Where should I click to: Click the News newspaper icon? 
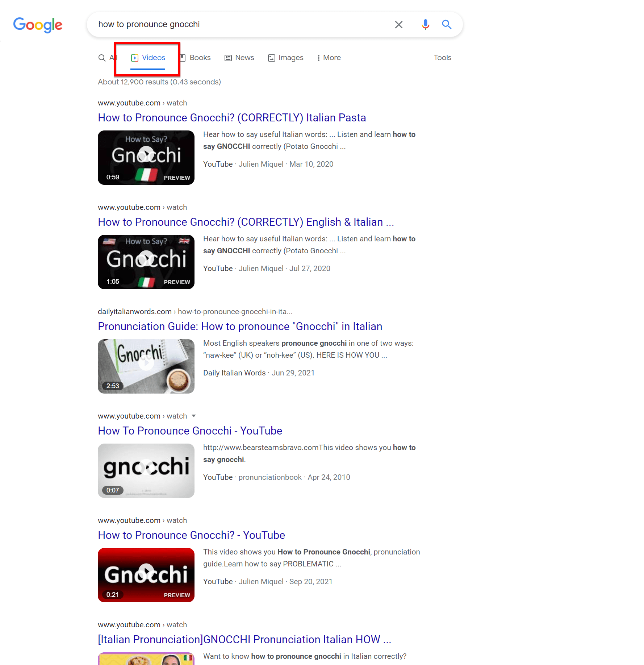(228, 58)
